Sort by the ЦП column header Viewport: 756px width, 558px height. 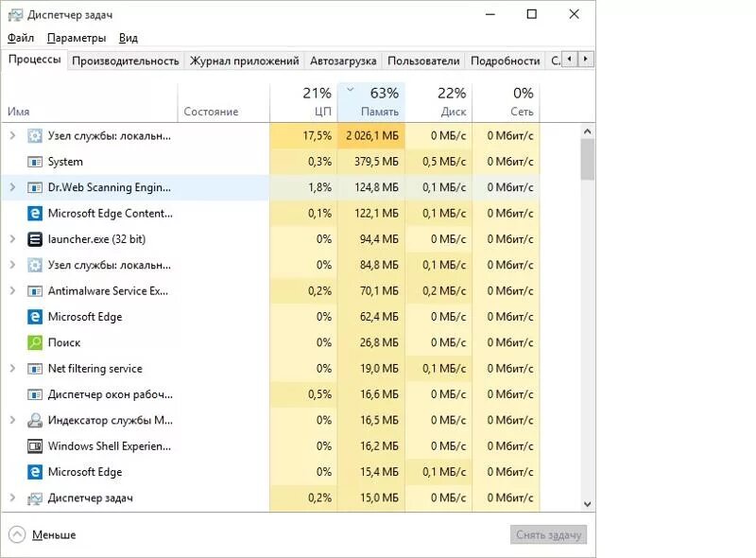coord(303,103)
